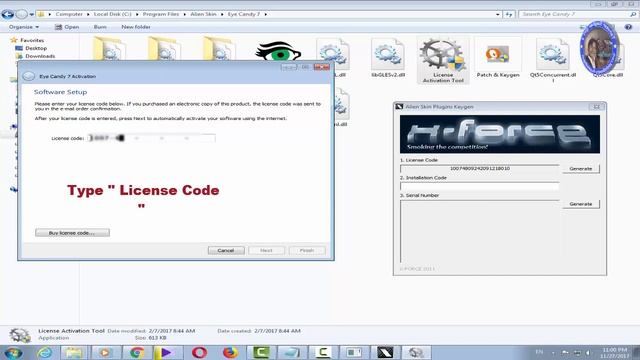Navigate to Alien Skin in the breadcrumb
The image size is (640, 360).
pos(203,14)
